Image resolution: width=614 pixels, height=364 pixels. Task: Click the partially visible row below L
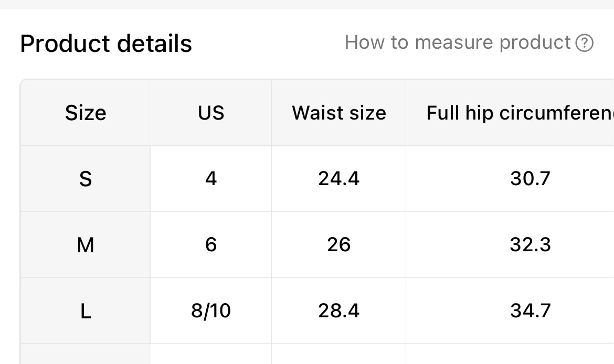(317, 354)
